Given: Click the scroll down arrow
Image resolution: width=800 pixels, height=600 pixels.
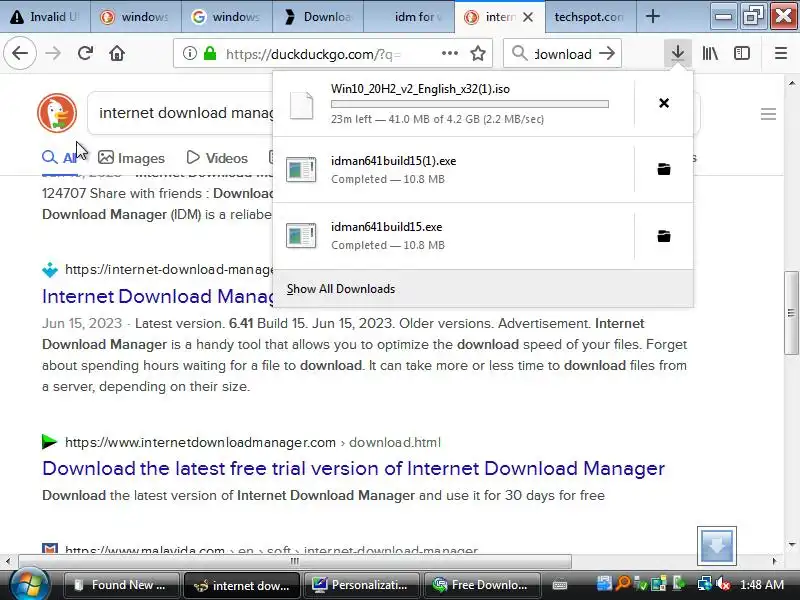Looking at the screenshot, I should 791,544.
